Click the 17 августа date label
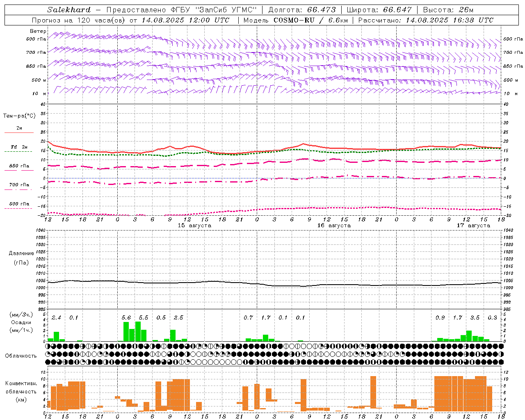 pyautogui.click(x=473, y=226)
